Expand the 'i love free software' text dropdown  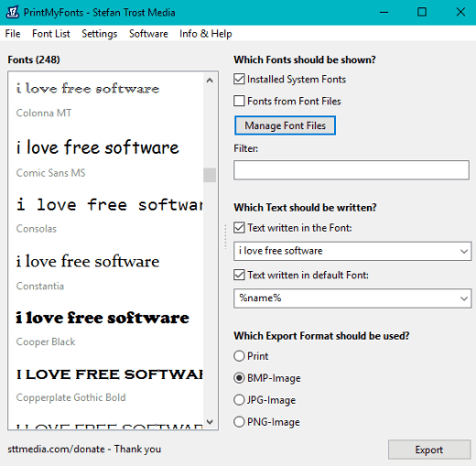point(464,251)
